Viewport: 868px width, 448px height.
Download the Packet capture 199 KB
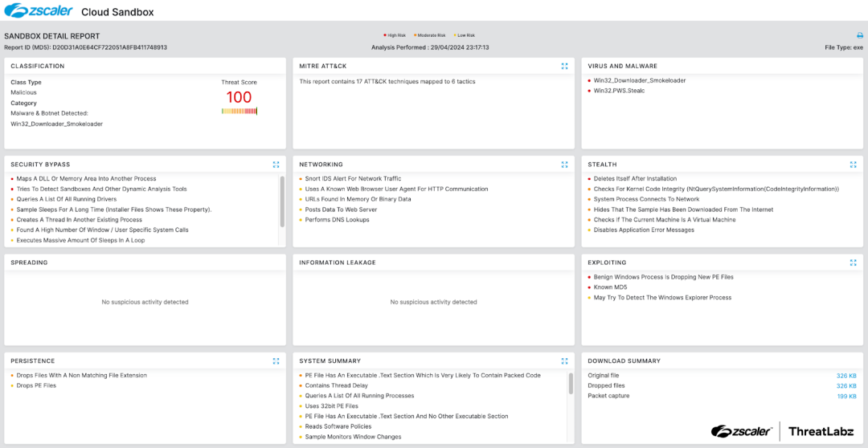pos(846,396)
